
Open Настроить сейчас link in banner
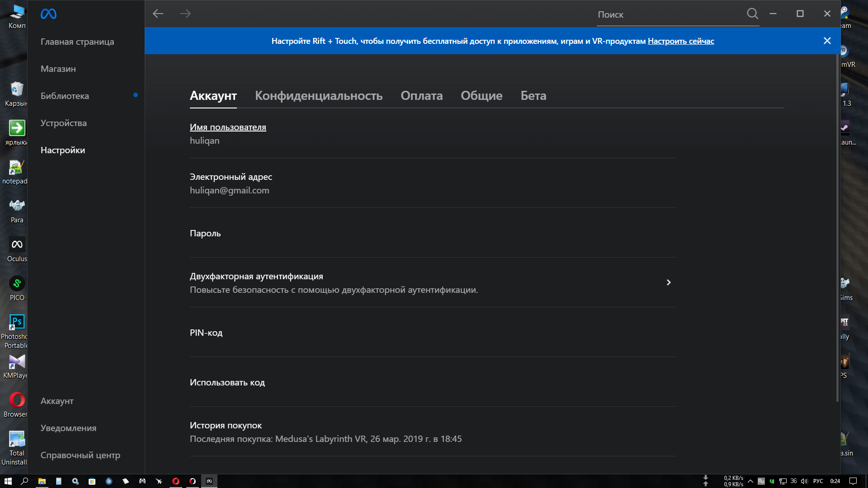(x=681, y=41)
